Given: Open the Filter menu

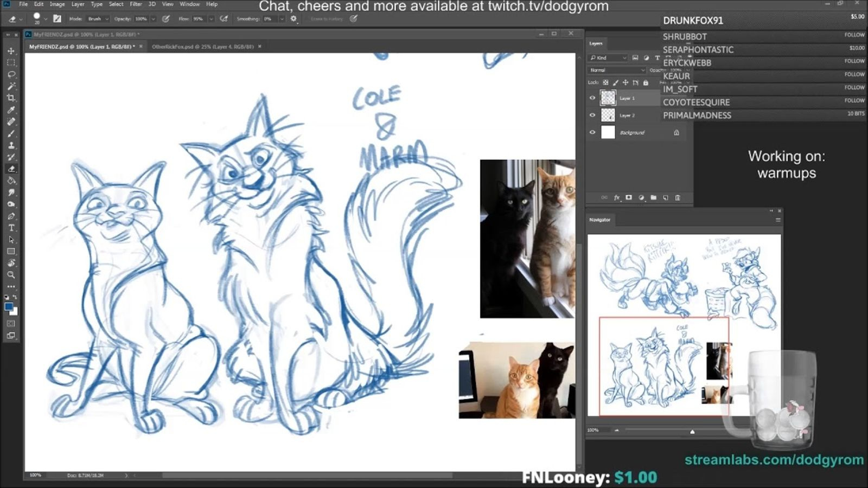Looking at the screenshot, I should click(136, 4).
